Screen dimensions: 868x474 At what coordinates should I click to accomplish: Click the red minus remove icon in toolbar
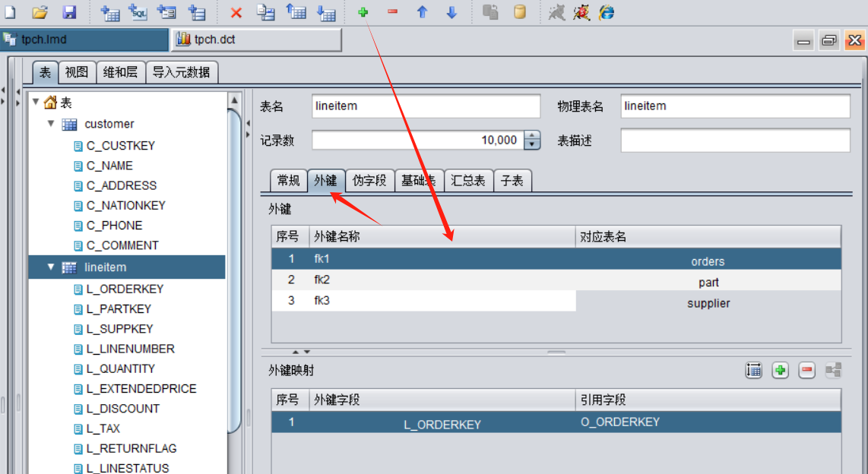pos(392,11)
